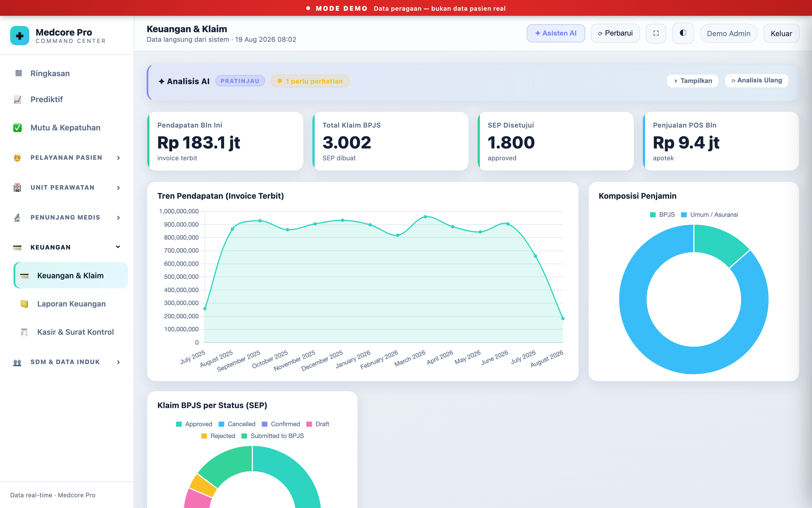812x508 pixels.
Task: Click the Submitted to BPJS green swatch
Action: point(244,436)
